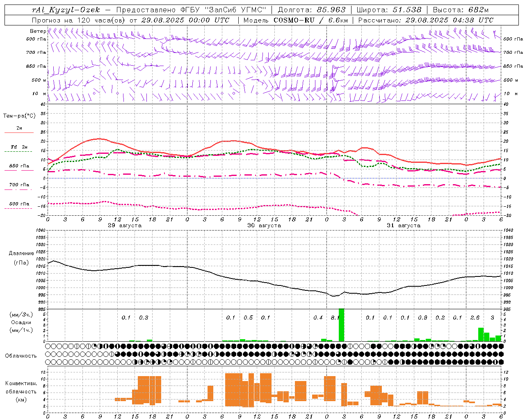The height and width of the screenshot is (420, 525).
Task: Select the Тем-ра(°C) legend title
Action: coord(19,116)
